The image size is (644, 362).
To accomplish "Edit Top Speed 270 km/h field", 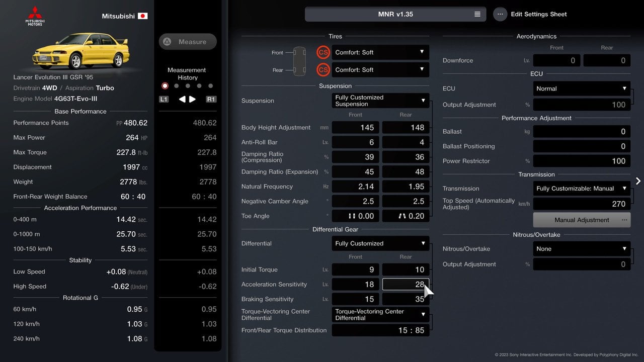I will pyautogui.click(x=582, y=204).
